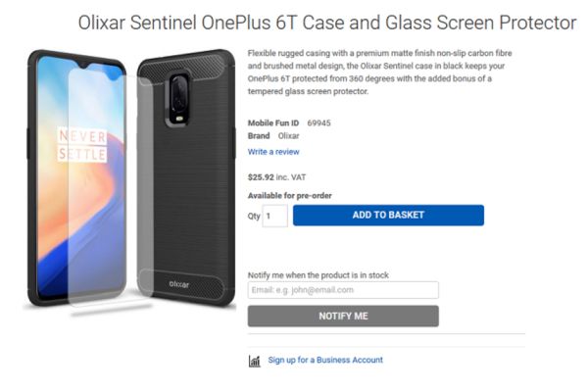Click the transparent glass screen protector image
The image size is (588, 392).
[x=107, y=187]
